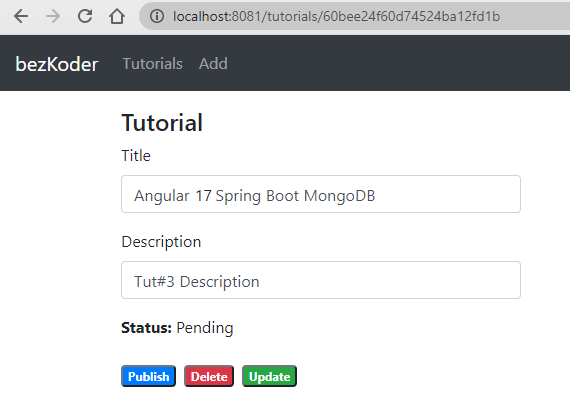Open the bezKoder brand link

click(x=57, y=64)
